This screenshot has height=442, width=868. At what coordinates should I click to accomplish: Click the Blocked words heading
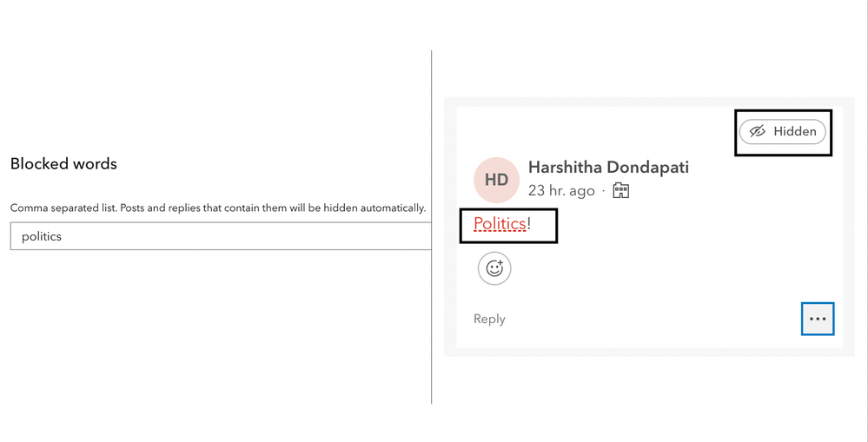tap(63, 163)
